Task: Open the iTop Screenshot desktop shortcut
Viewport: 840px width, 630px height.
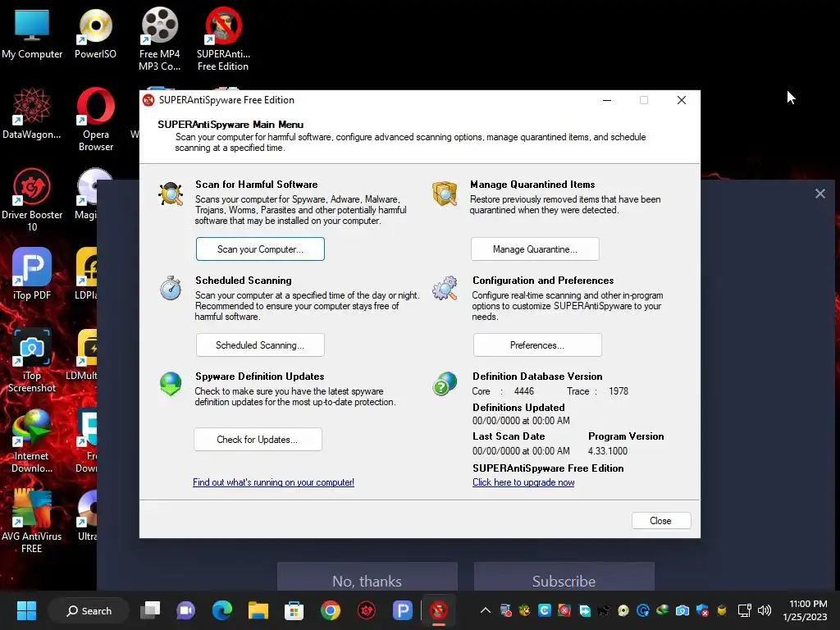Action: [32, 360]
